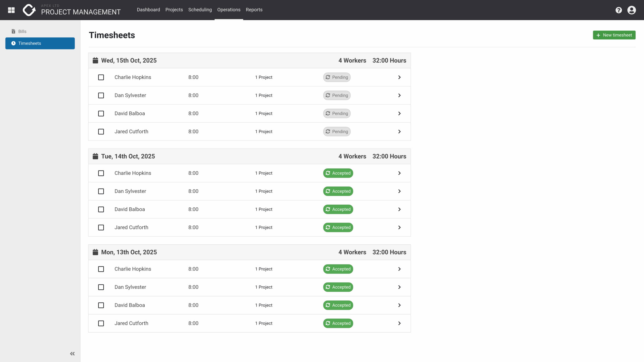Click the Apex circular logo icon
644x362 pixels.
click(x=29, y=10)
